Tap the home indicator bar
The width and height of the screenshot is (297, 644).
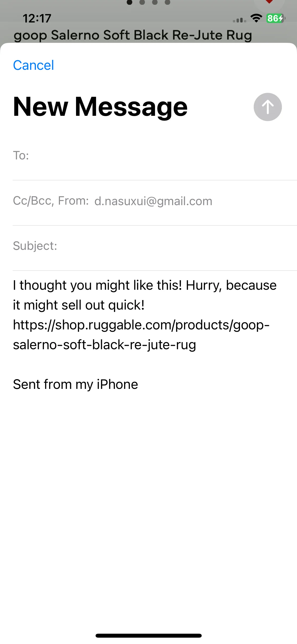point(149,636)
